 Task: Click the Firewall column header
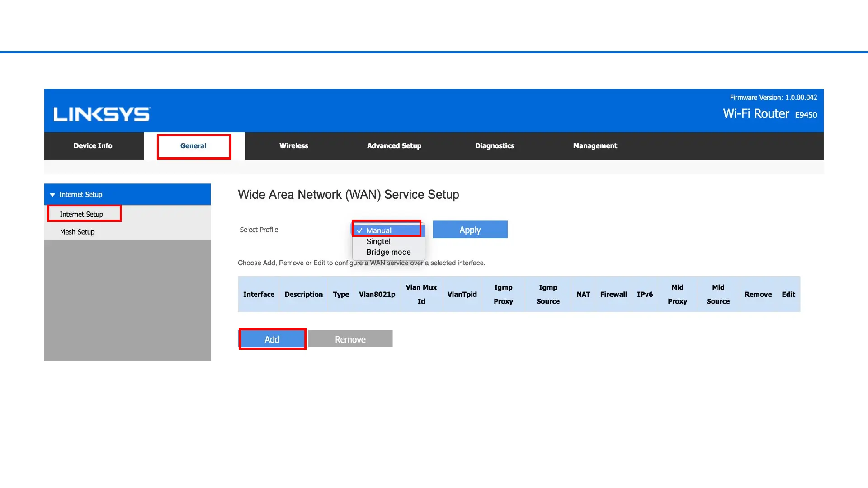pyautogui.click(x=613, y=295)
